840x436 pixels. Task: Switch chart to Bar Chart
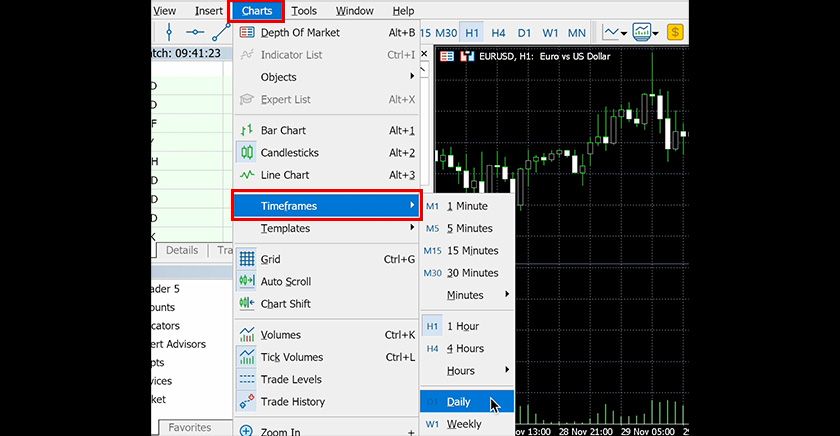click(x=283, y=131)
